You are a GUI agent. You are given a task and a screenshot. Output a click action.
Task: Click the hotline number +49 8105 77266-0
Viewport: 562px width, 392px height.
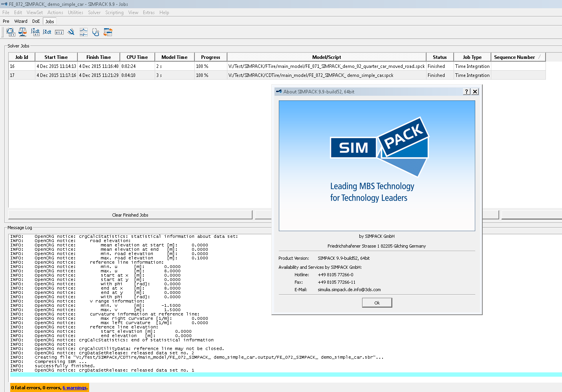coord(335,275)
